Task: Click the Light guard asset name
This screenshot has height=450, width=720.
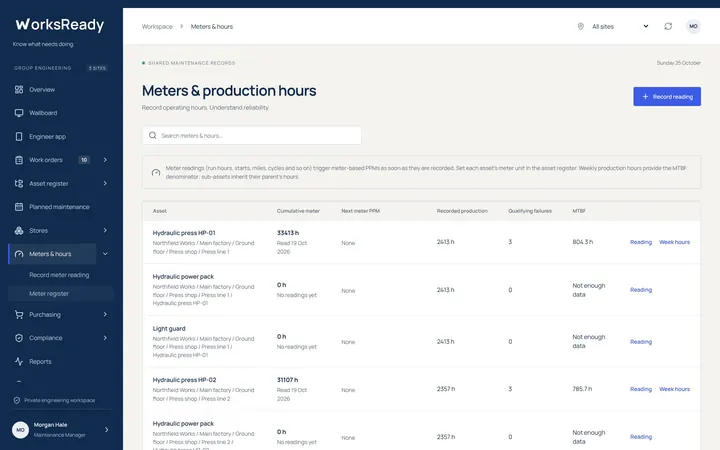Action: [x=169, y=328]
